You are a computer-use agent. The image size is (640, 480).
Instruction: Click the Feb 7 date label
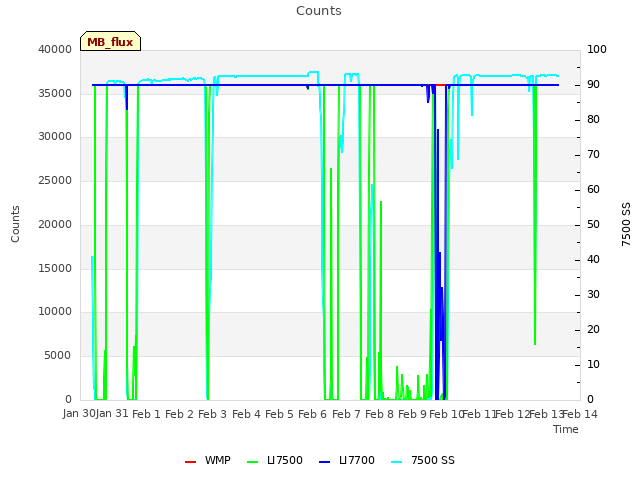pyautogui.click(x=346, y=414)
